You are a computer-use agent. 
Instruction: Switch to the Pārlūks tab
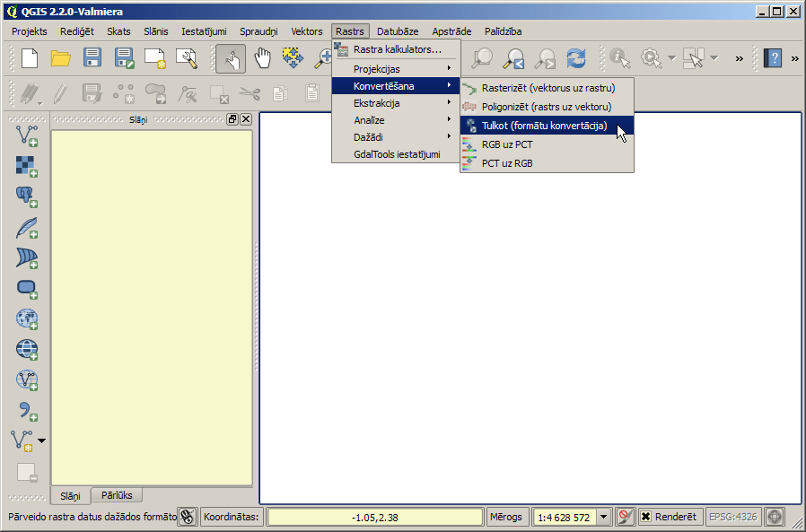pos(117,495)
